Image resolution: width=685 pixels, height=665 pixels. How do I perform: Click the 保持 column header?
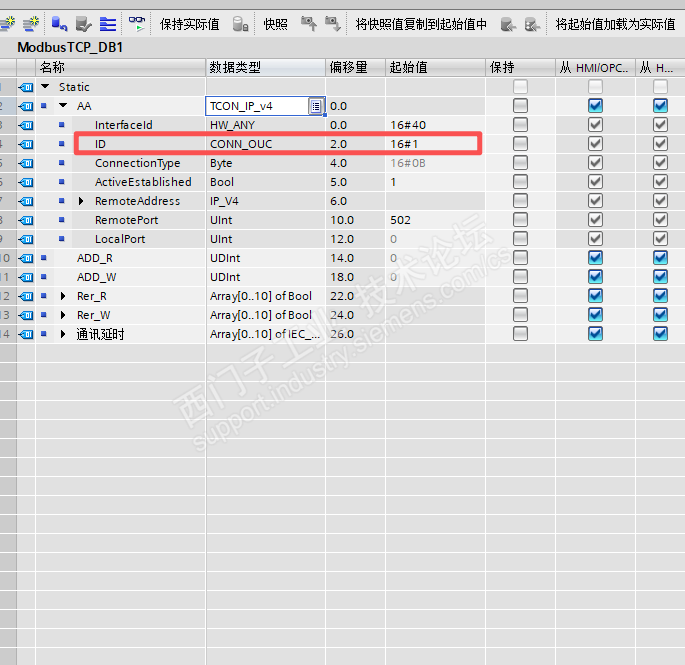point(521,67)
